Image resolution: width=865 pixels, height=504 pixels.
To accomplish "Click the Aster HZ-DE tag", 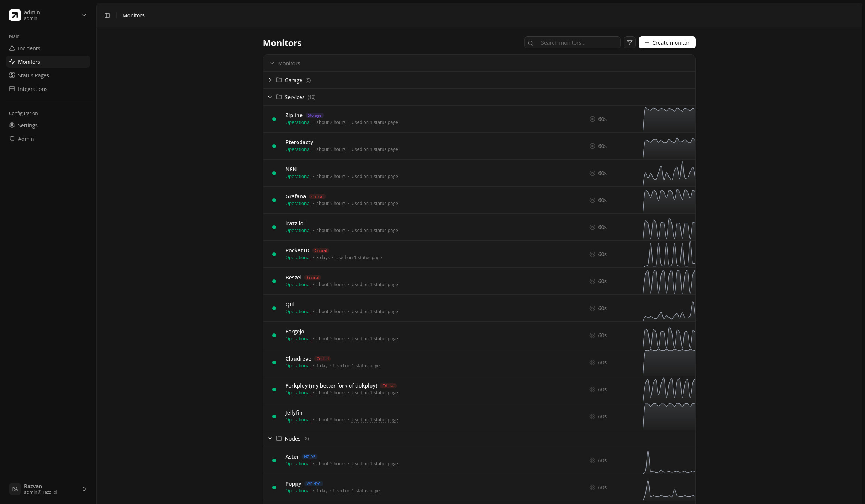I will click(309, 457).
